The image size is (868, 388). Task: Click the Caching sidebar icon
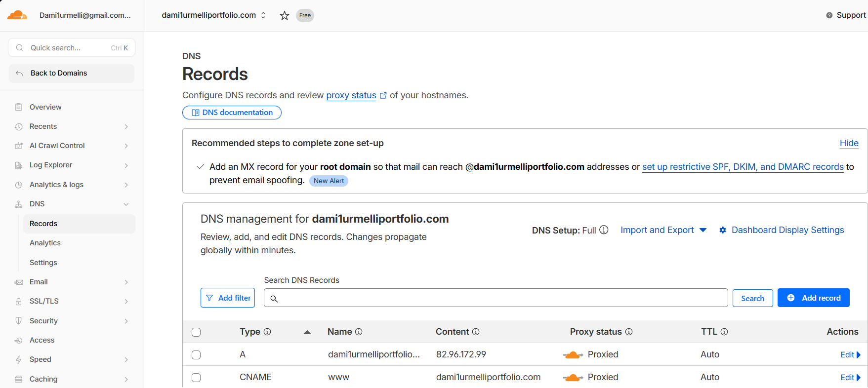pos(19,379)
